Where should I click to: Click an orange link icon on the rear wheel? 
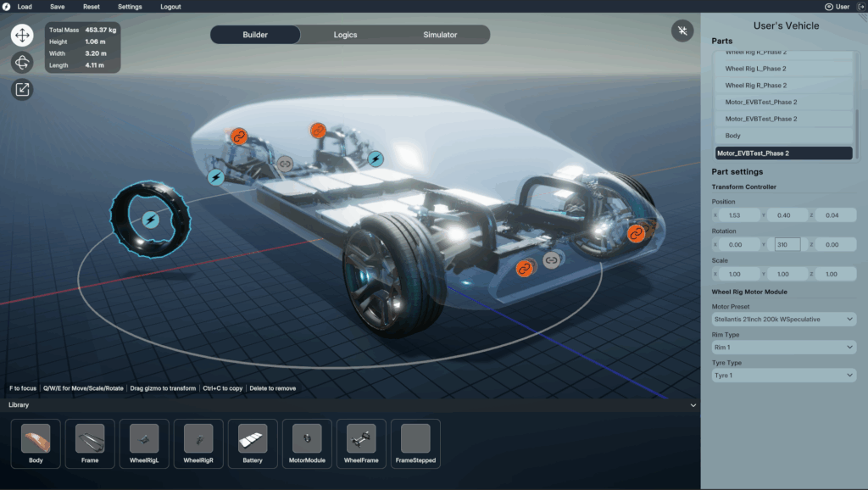[x=636, y=234]
